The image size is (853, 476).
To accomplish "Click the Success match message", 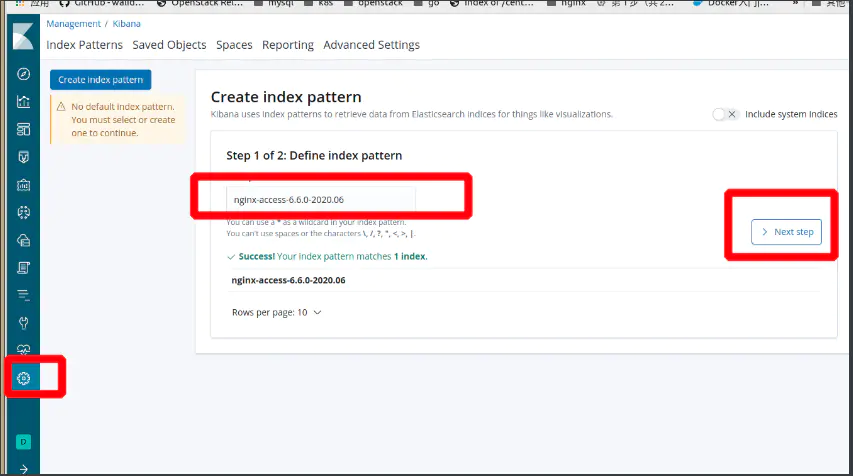I will pyautogui.click(x=327, y=256).
